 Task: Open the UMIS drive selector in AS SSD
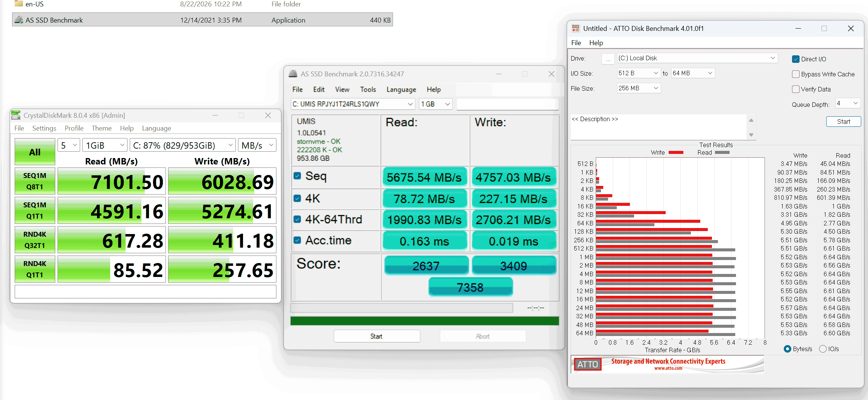point(352,104)
